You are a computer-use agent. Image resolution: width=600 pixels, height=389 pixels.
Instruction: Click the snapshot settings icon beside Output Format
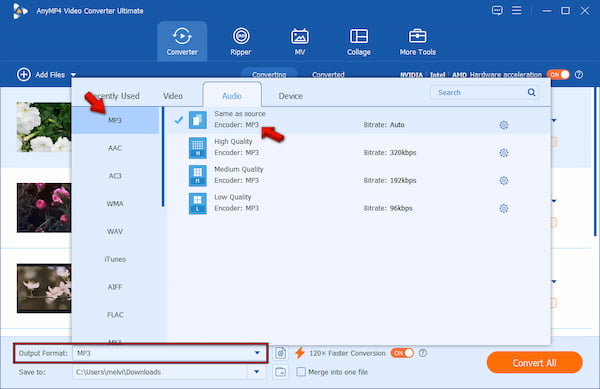coord(280,353)
